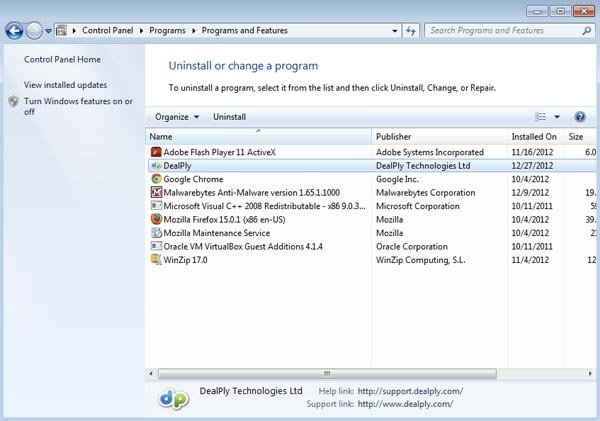This screenshot has height=421, width=600.
Task: Click the Back navigation arrow
Action: click(x=15, y=31)
